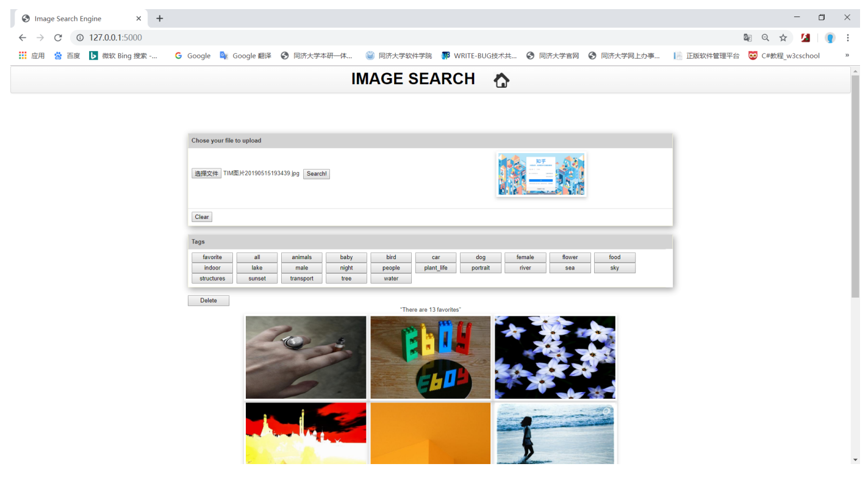Select the flower tag
The width and height of the screenshot is (868, 497).
point(570,257)
